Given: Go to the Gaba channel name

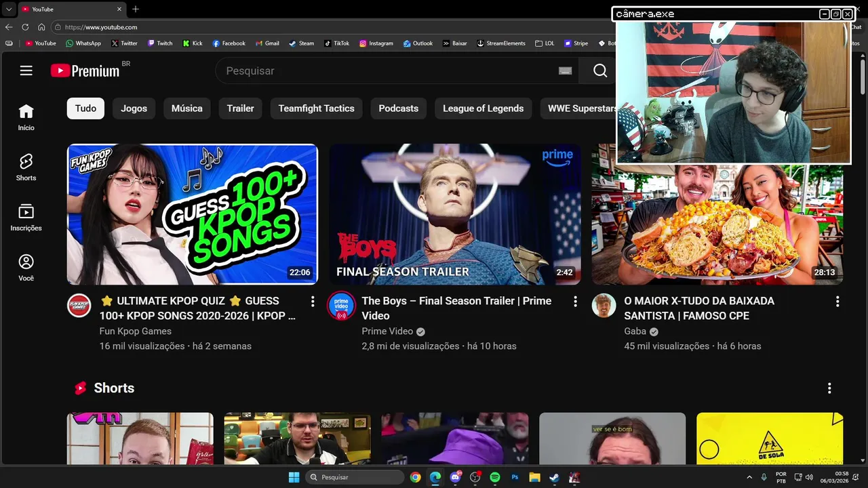Looking at the screenshot, I should click(635, 331).
